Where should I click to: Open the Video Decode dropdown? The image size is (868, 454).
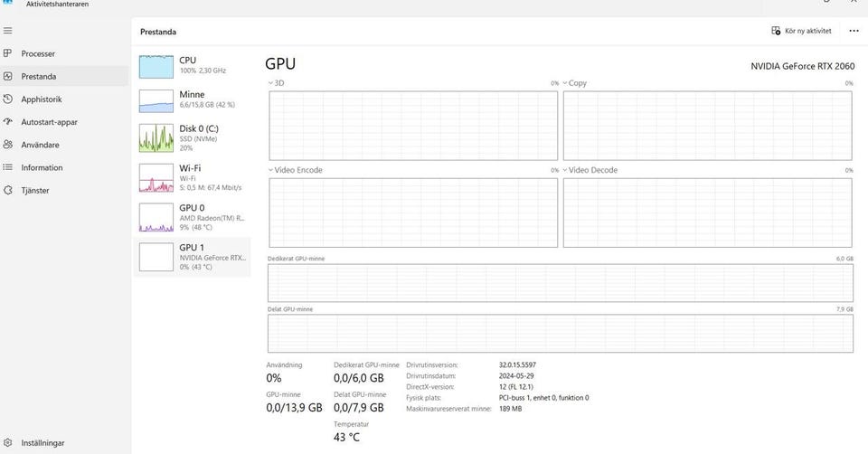564,170
